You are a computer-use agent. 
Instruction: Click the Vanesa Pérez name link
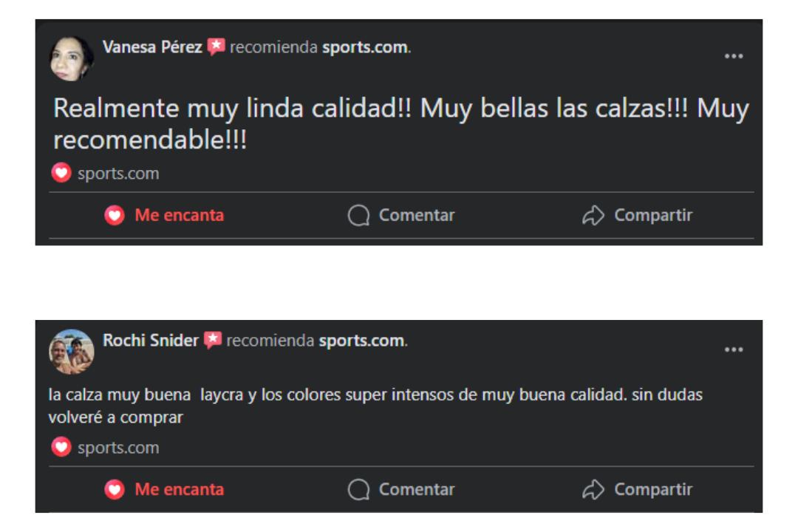click(152, 47)
